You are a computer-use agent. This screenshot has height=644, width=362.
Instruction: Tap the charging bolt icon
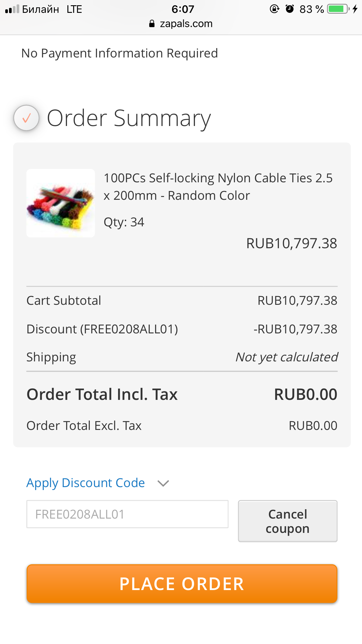pos(355,9)
